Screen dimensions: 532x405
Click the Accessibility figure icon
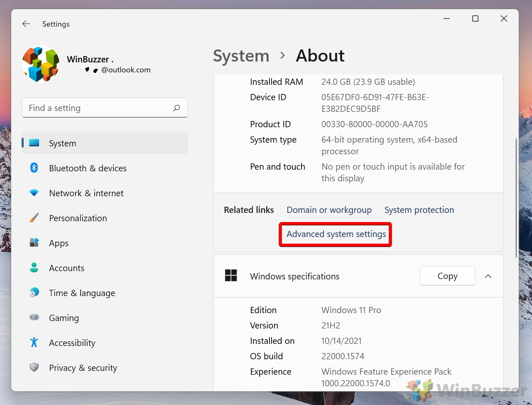pyautogui.click(x=34, y=342)
